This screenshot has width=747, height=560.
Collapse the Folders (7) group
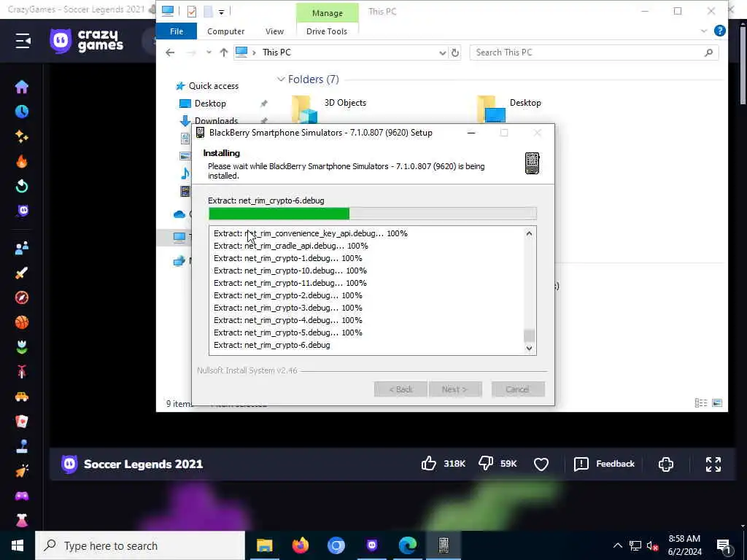281,79
